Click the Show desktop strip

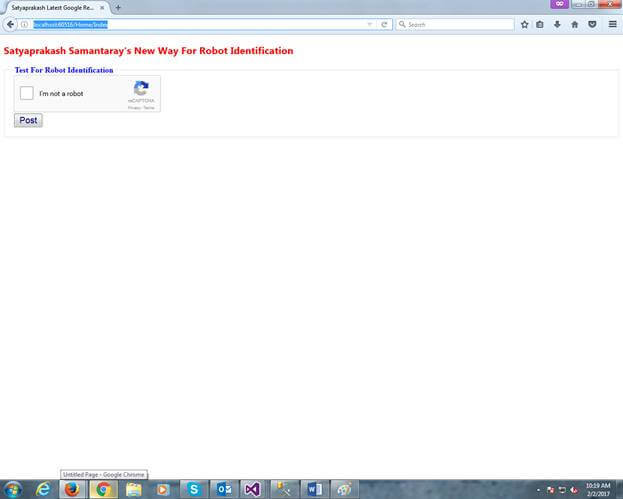click(620, 489)
